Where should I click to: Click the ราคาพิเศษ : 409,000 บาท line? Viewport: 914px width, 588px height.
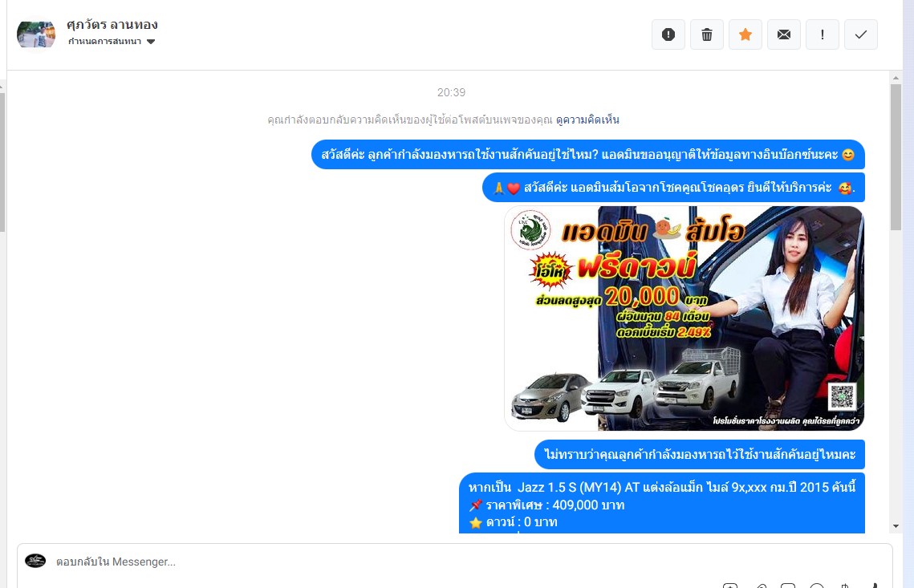tap(546, 505)
